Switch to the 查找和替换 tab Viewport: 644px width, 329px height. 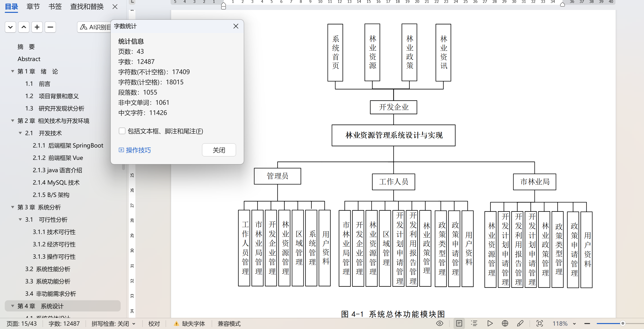tap(87, 6)
